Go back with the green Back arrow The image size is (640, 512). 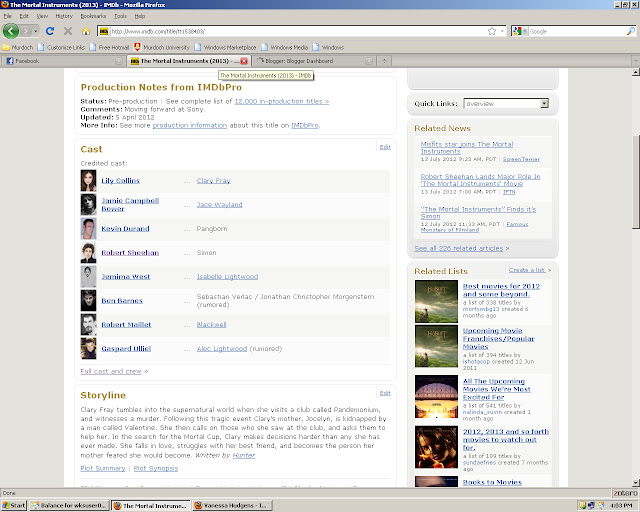11,31
